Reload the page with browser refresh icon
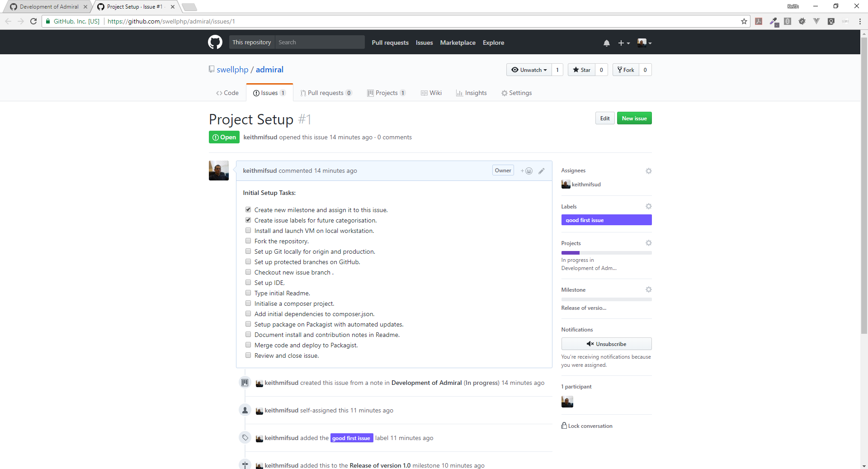Viewport: 868px width, 469px height. click(33, 21)
